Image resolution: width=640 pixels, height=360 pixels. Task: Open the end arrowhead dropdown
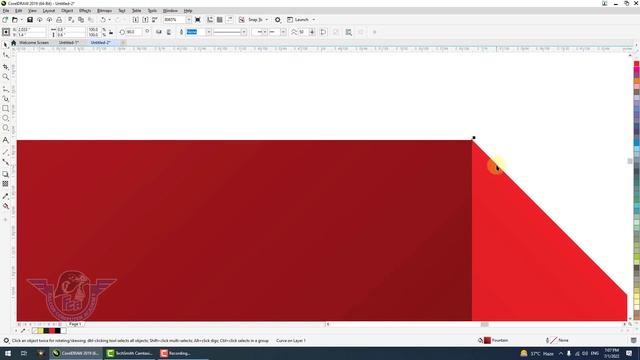click(283, 32)
